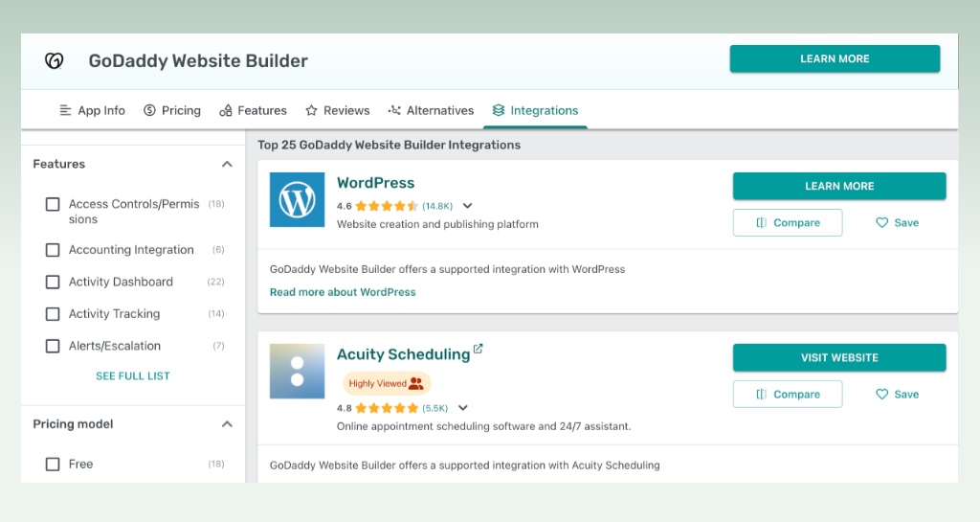This screenshot has width=980, height=522.
Task: Click the Pricing dollar-sign icon
Action: [149, 111]
